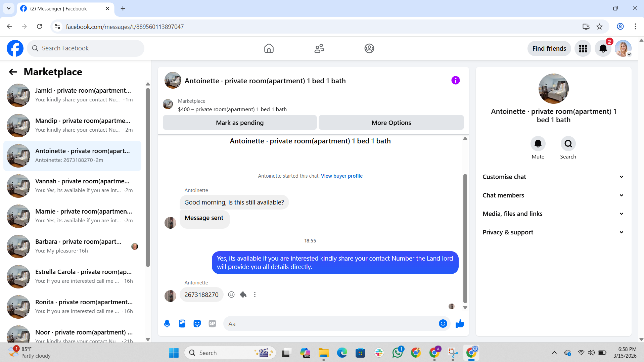644x362 pixels.
Task: Open Marnie private room conversation
Action: [x=72, y=216]
